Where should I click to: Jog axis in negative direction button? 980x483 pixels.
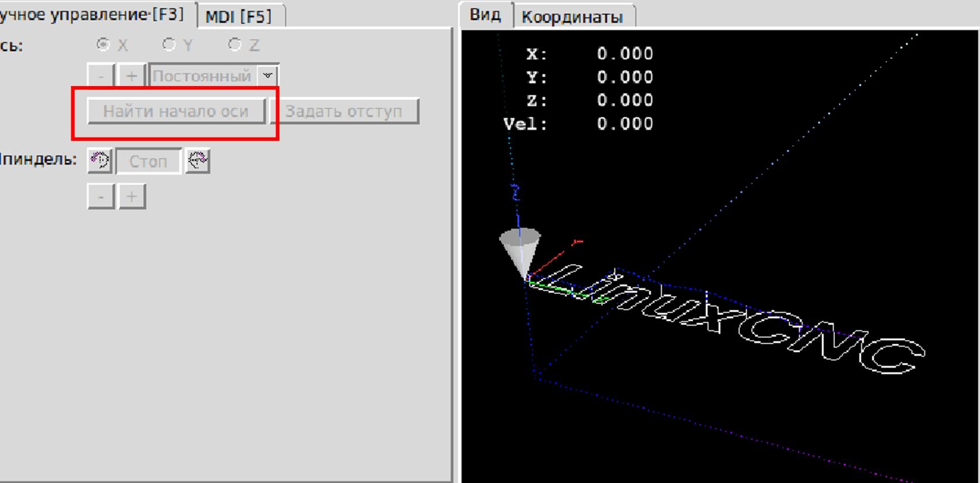point(101,76)
